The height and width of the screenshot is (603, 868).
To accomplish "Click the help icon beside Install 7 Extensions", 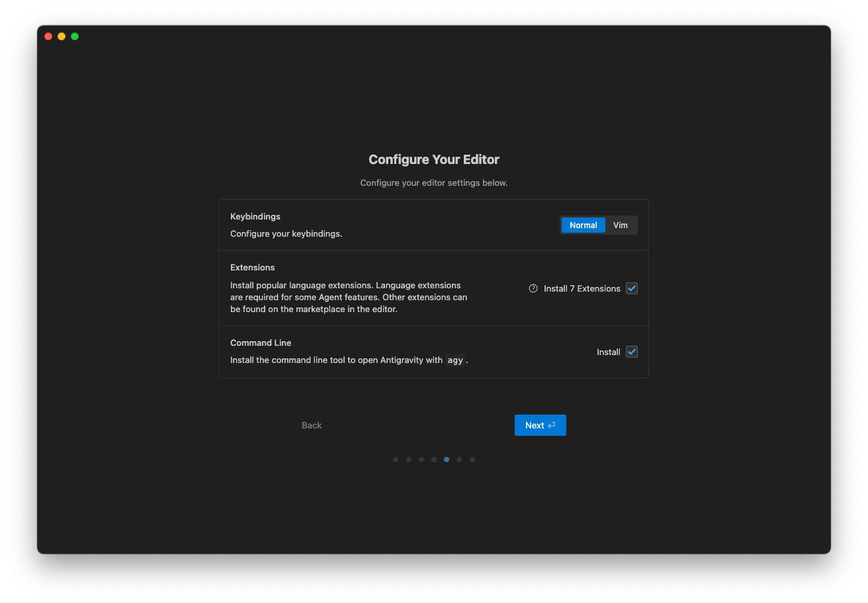I will coord(533,288).
